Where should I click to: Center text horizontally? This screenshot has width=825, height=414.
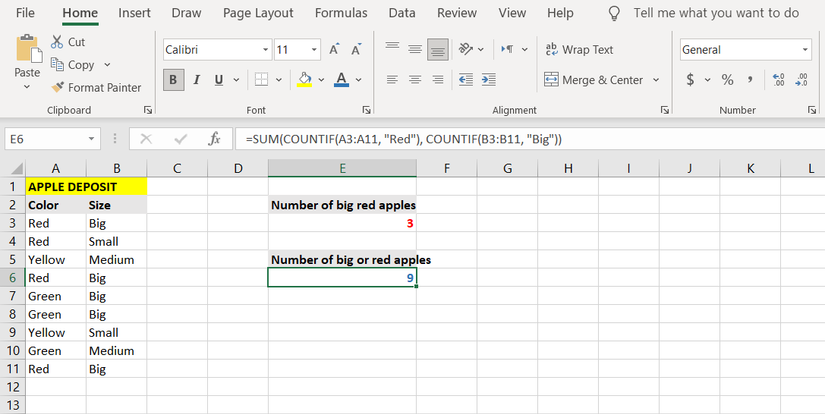coord(415,79)
